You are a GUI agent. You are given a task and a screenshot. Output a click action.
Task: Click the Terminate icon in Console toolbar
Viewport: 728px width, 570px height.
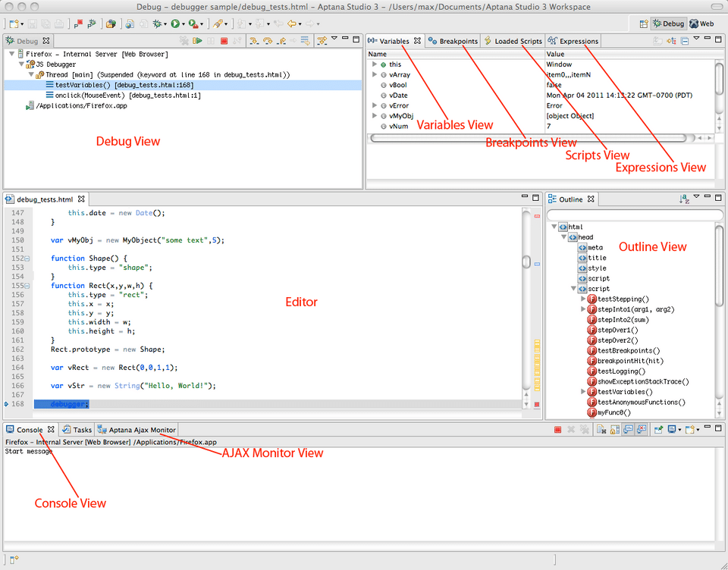click(557, 430)
